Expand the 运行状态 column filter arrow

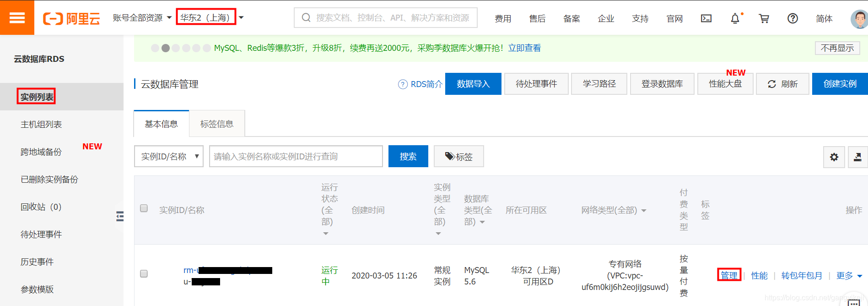point(326,234)
